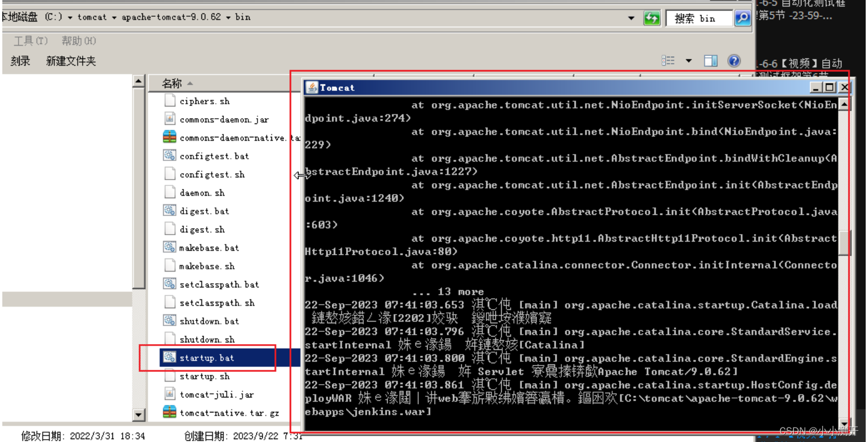
Task: Select the setclasspath.sh file name
Action: (x=217, y=303)
